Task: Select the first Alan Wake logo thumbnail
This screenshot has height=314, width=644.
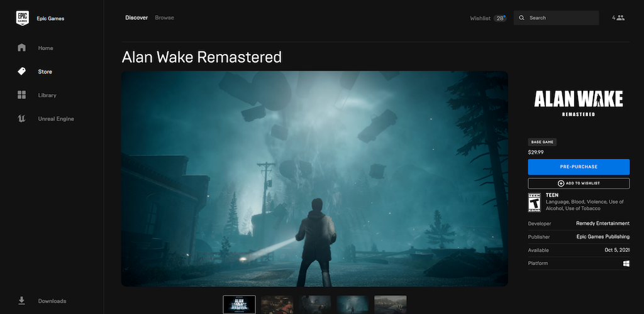Action: point(240,305)
